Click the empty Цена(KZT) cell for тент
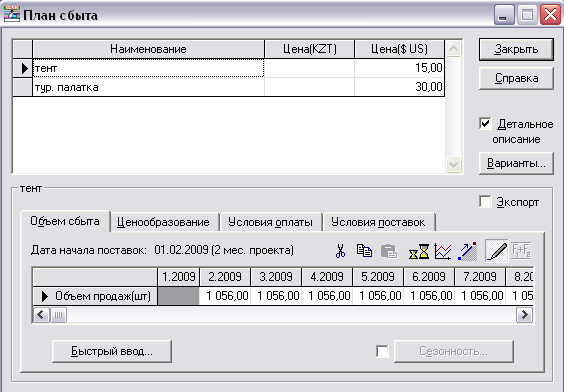This screenshot has height=392, width=564. [x=309, y=68]
